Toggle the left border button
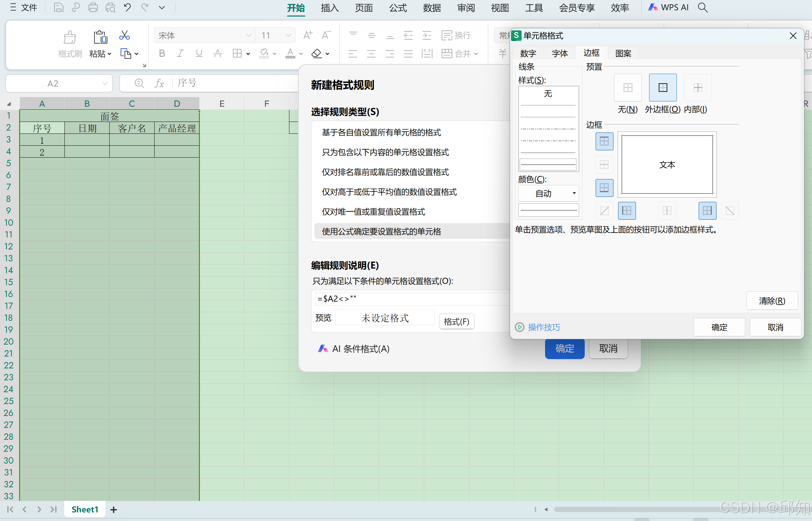The width and height of the screenshot is (812, 521). click(626, 211)
